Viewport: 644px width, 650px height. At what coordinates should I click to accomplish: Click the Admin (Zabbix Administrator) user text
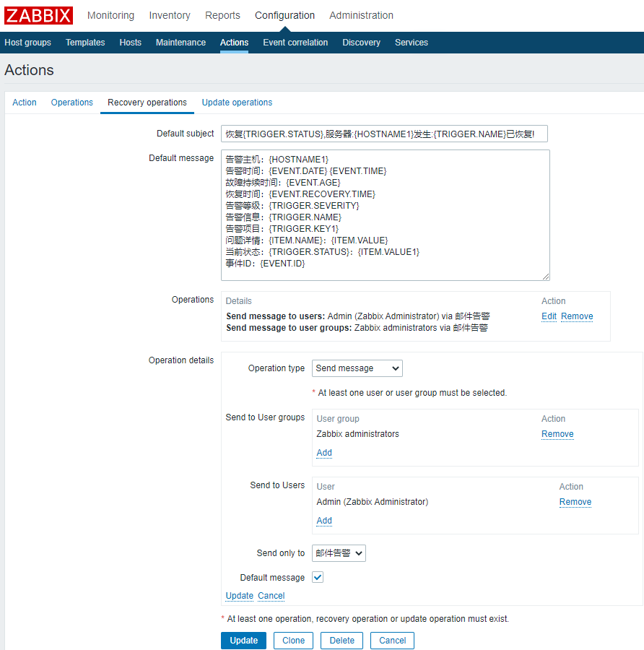point(372,502)
